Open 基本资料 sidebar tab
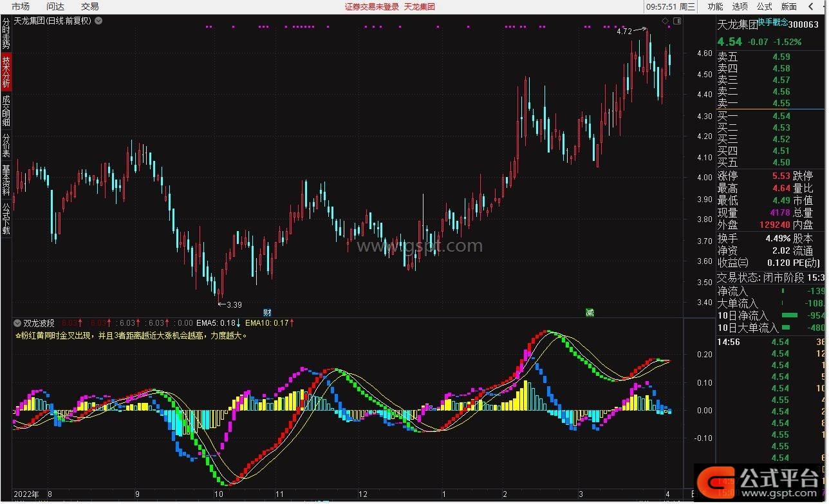 click(x=6, y=181)
